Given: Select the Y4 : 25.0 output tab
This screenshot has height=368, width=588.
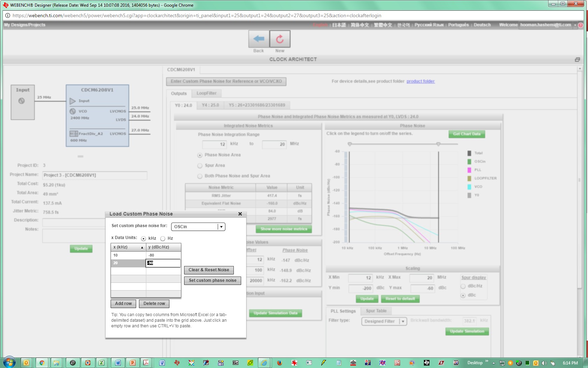Looking at the screenshot, I should (x=210, y=105).
